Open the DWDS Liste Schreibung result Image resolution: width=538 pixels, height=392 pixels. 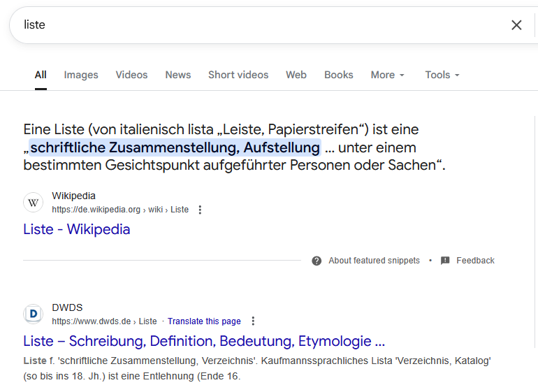(204, 341)
